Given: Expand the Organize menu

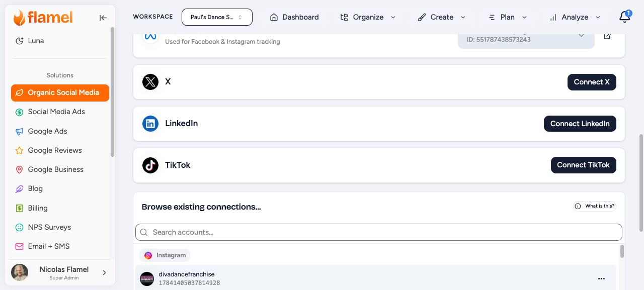Looking at the screenshot, I should click(368, 17).
